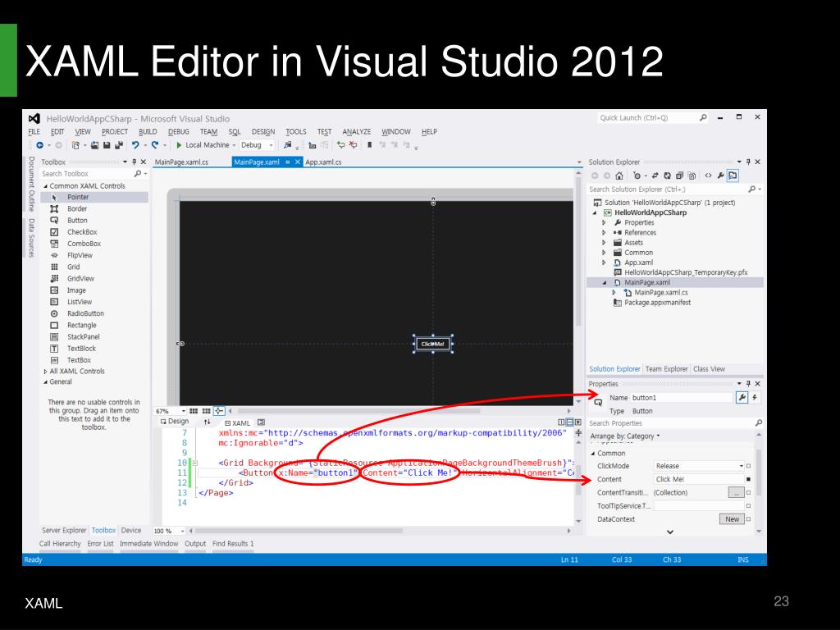Click the Click Me! button on canvas
This screenshot has width=840, height=630.
433,344
